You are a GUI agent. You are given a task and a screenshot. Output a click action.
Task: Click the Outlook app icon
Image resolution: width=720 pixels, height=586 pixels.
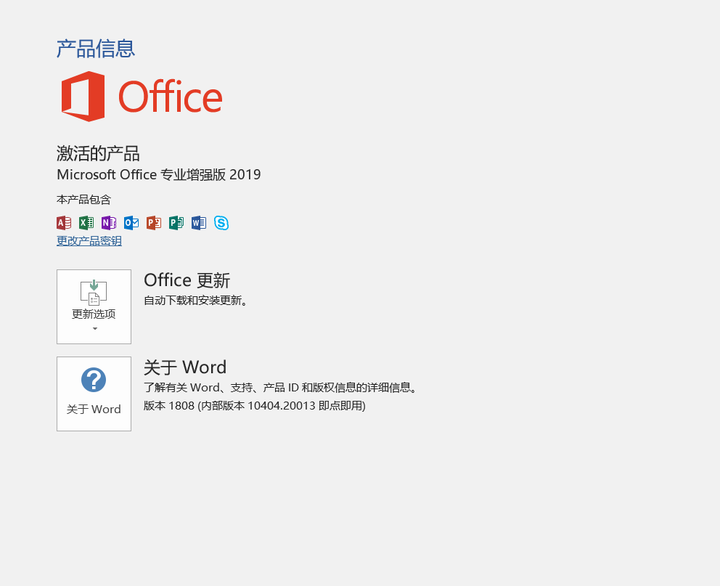coord(131,223)
